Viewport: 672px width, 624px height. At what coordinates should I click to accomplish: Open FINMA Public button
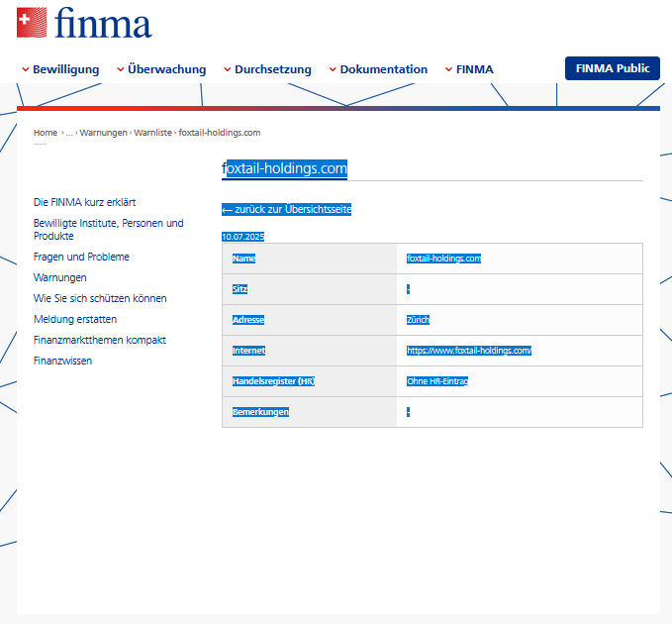613,68
